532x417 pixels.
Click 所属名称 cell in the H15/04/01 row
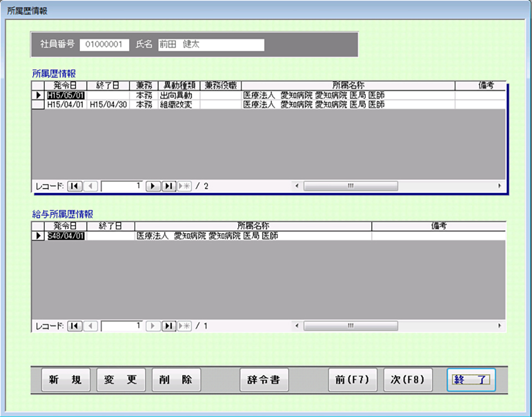[348, 105]
